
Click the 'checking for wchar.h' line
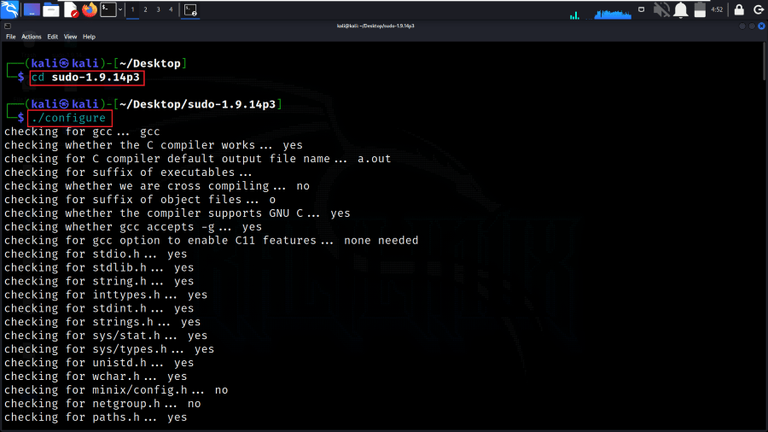(x=96, y=377)
